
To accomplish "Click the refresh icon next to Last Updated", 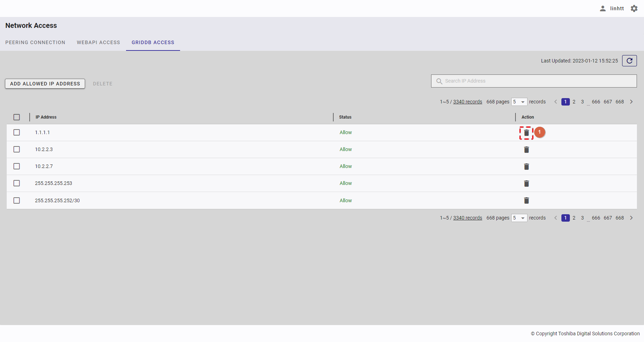I will tap(629, 61).
